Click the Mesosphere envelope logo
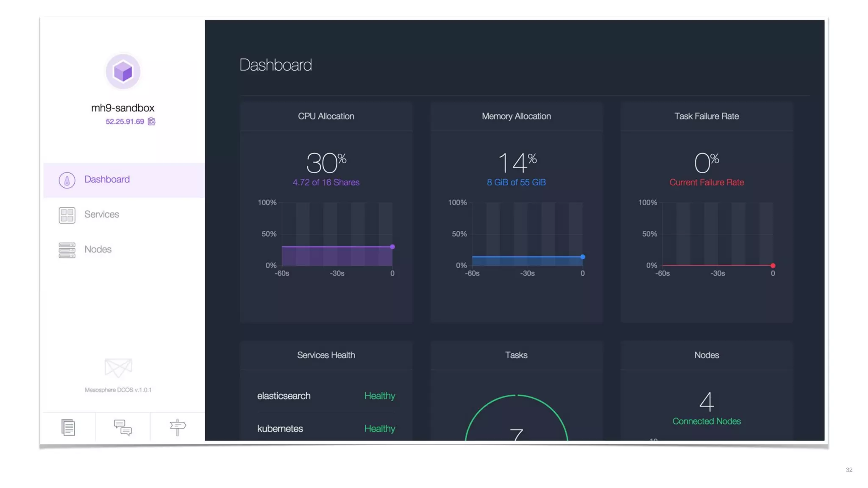 (x=118, y=367)
